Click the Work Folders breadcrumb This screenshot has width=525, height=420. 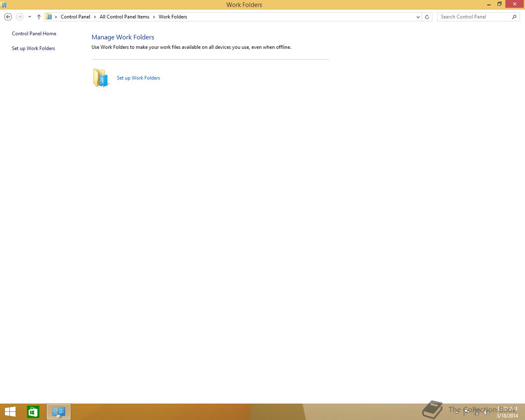pyautogui.click(x=173, y=17)
